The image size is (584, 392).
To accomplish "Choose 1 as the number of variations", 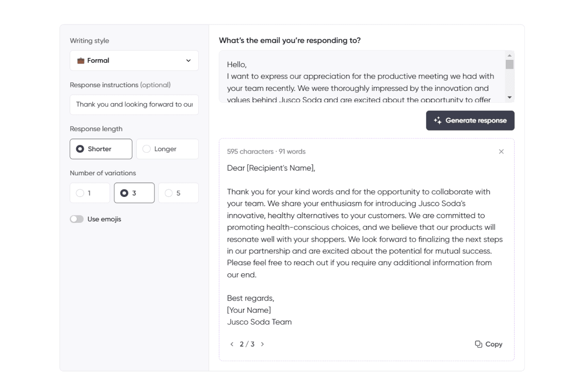I will point(90,193).
